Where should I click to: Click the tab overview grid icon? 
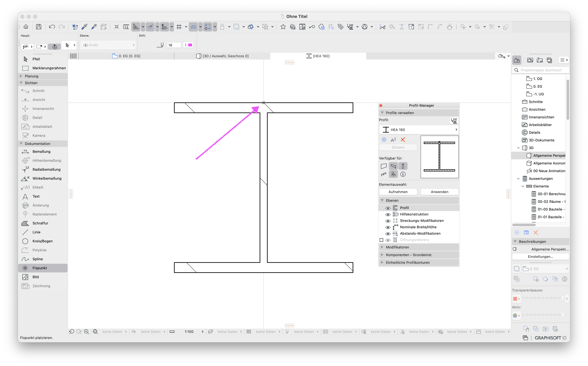pos(73,56)
